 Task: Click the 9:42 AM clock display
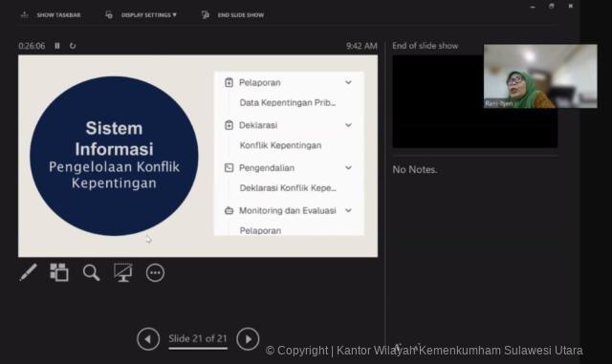tap(361, 46)
